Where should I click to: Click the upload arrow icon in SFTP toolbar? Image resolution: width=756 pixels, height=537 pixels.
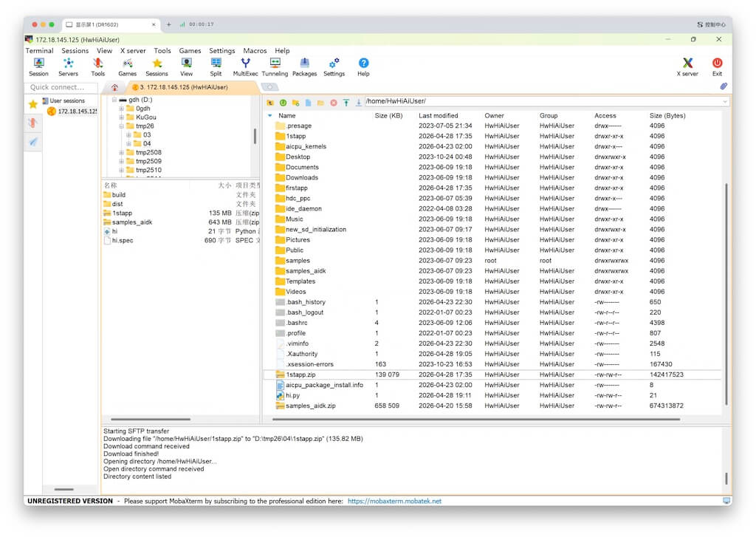coord(346,103)
